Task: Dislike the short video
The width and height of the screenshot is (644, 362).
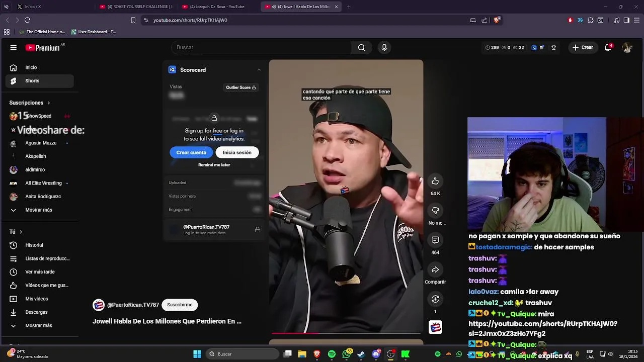Action: coord(435,211)
